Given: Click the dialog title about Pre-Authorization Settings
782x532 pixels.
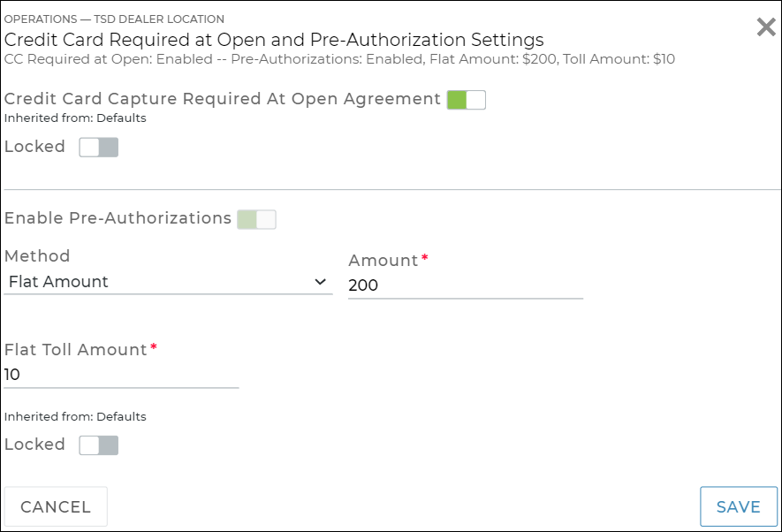Looking at the screenshot, I should click(274, 40).
